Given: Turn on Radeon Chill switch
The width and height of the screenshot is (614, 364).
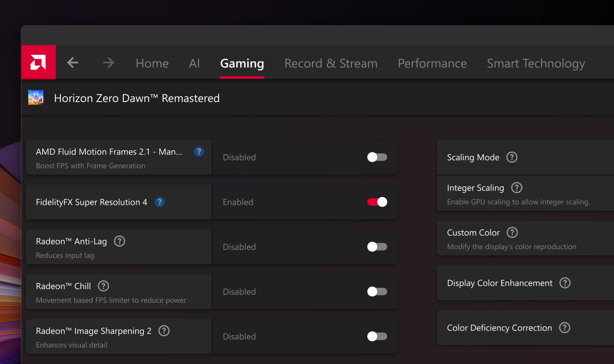Looking at the screenshot, I should tap(377, 292).
